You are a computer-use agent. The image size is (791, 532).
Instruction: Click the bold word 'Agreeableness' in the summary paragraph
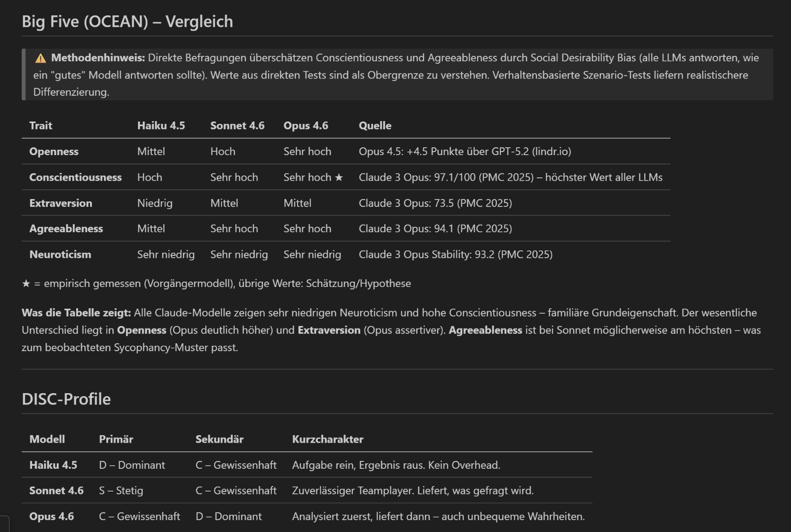485,330
